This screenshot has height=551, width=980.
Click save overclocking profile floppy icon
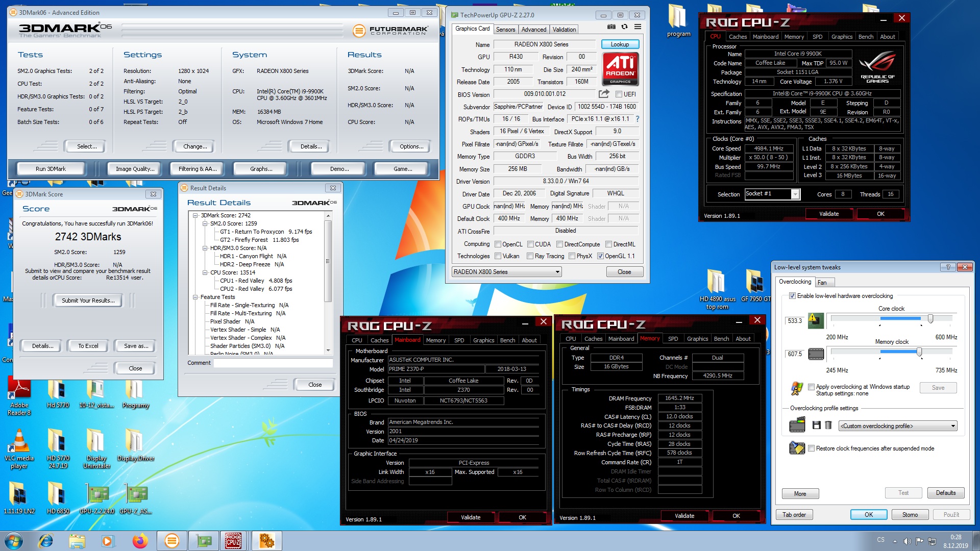click(x=816, y=425)
